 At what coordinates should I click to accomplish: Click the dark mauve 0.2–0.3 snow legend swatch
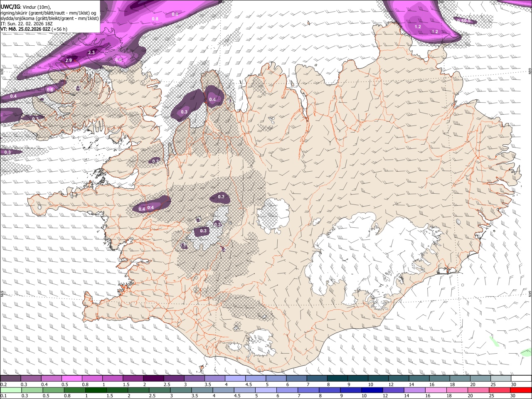coord(10,379)
